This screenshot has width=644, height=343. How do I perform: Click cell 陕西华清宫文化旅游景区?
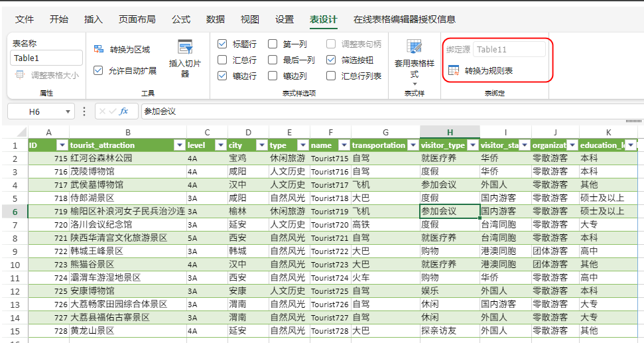[x=128, y=238]
